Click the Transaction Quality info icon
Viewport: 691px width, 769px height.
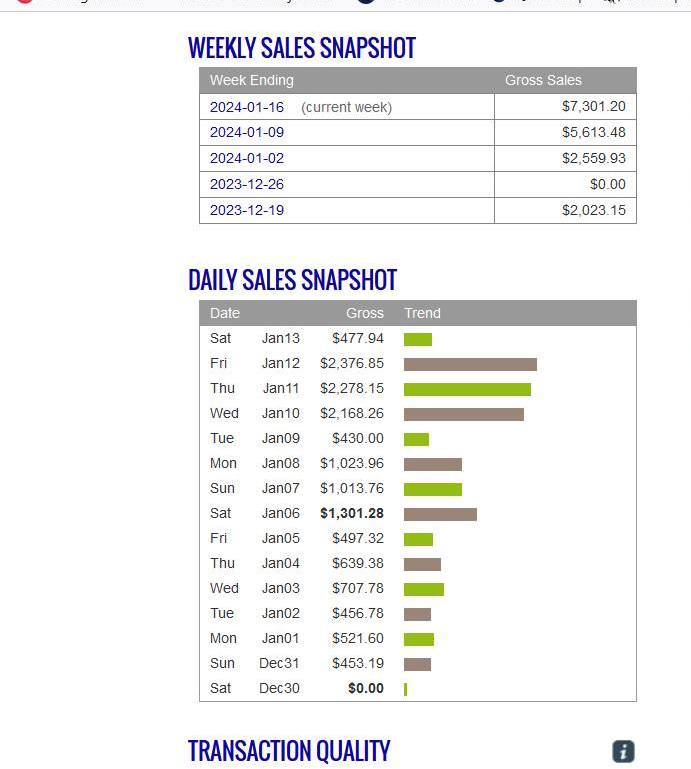tap(622, 751)
